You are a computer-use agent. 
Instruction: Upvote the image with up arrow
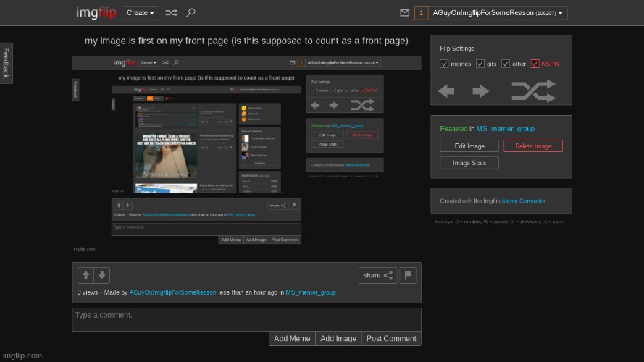(85, 275)
